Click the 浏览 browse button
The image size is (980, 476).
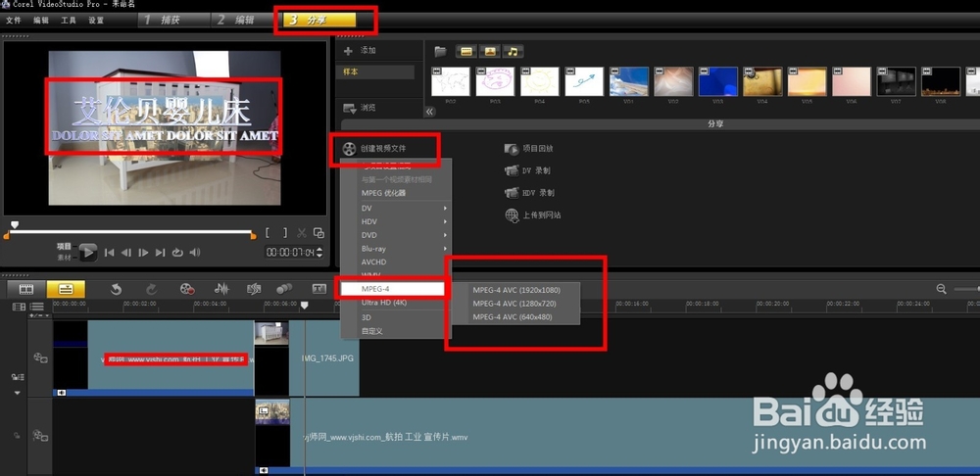coord(360,108)
